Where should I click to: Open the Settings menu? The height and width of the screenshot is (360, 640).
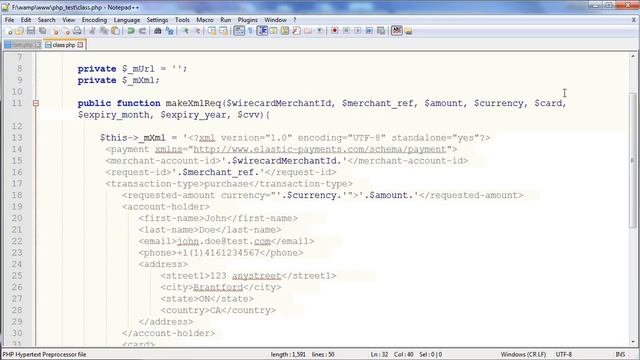[157, 20]
